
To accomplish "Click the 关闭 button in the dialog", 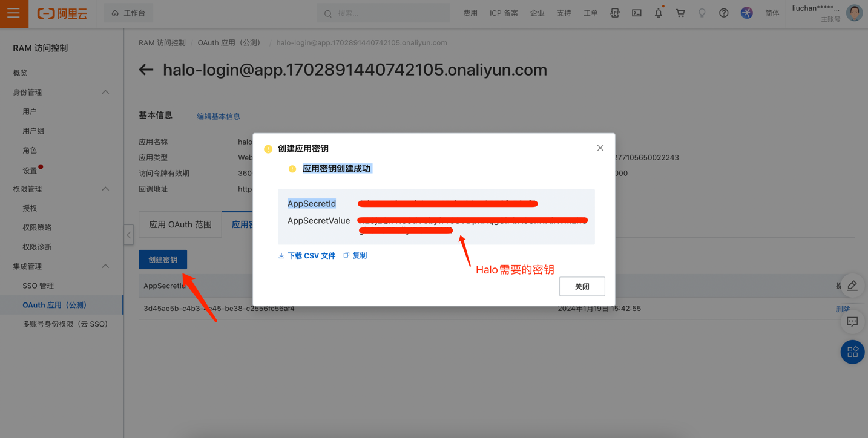I will pos(582,286).
